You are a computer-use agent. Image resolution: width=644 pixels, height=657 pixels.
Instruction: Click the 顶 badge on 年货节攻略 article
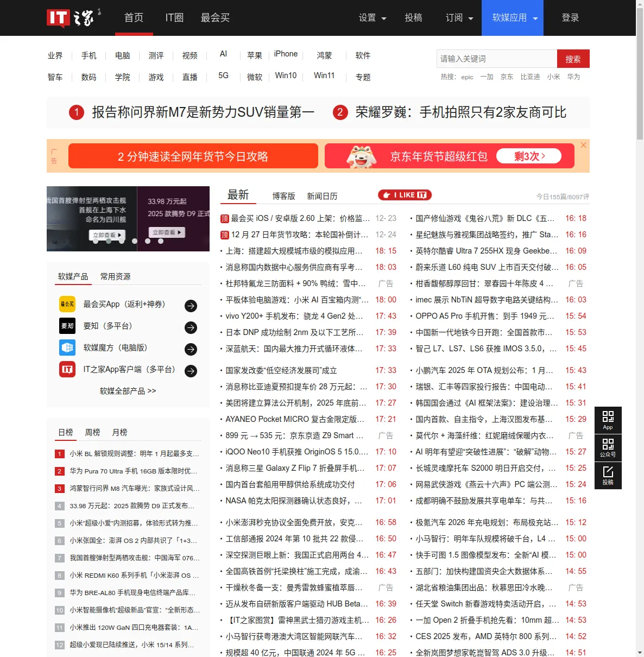pos(224,235)
